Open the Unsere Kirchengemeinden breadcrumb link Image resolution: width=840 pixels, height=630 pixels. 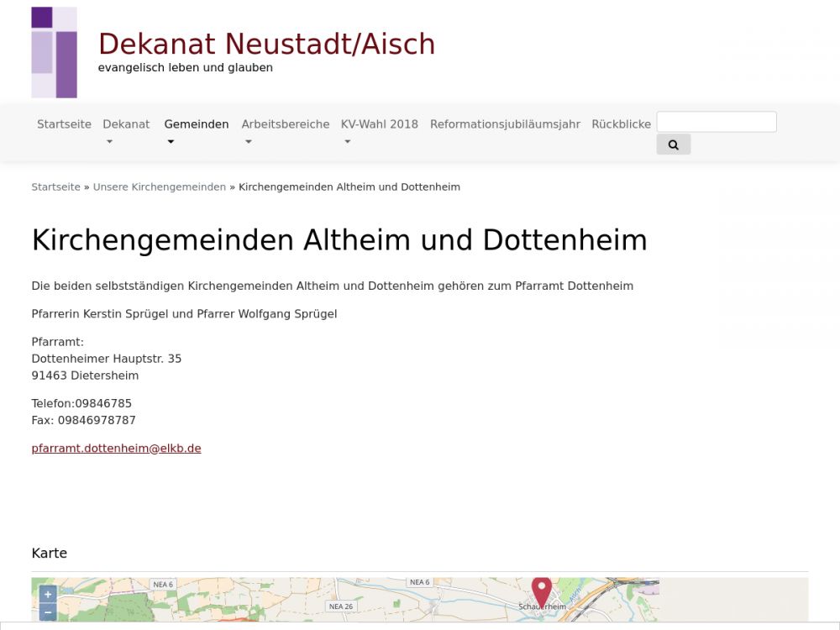click(159, 187)
